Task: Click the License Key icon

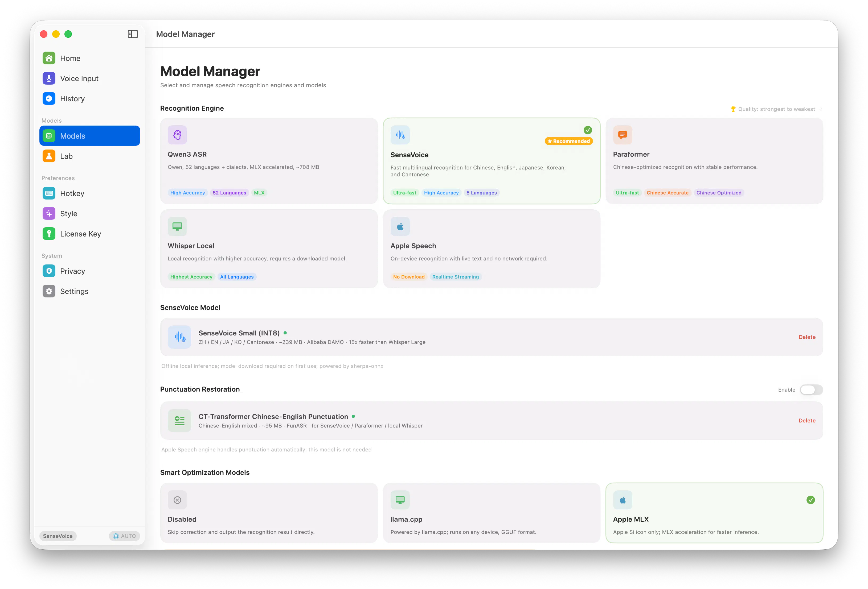Action: (x=49, y=234)
